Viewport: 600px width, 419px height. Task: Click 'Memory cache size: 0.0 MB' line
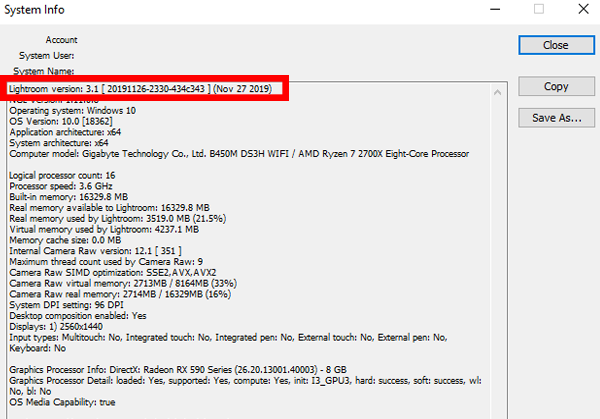[65, 240]
